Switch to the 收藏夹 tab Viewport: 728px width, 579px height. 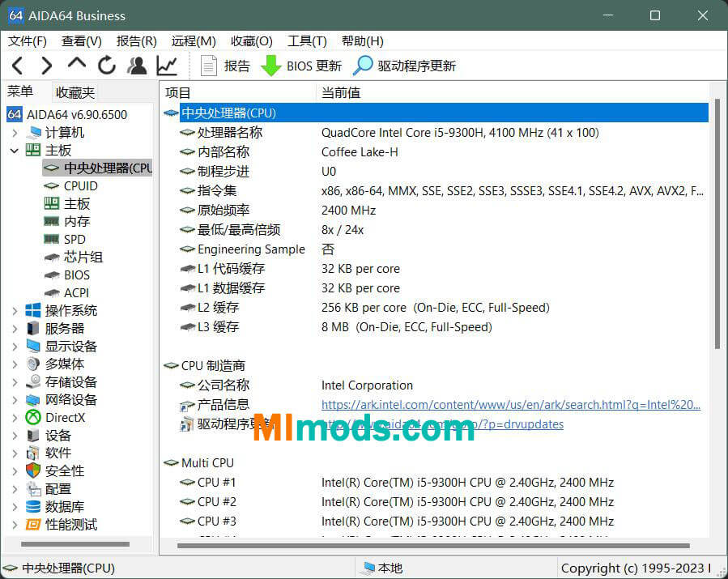click(x=75, y=93)
